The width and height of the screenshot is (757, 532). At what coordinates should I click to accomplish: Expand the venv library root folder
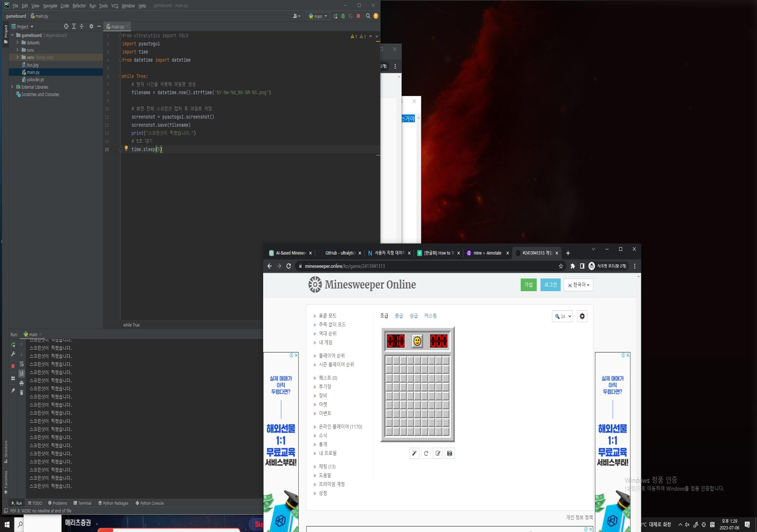pyautogui.click(x=17, y=57)
